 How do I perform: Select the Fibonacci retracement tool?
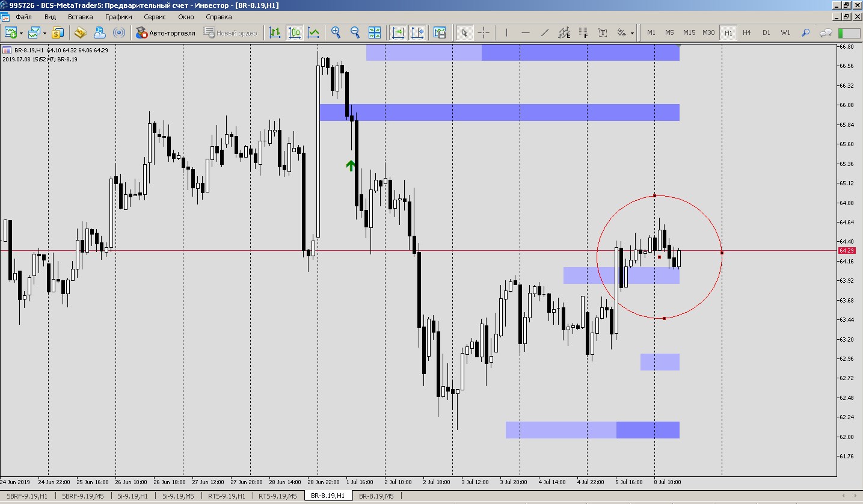tap(583, 32)
